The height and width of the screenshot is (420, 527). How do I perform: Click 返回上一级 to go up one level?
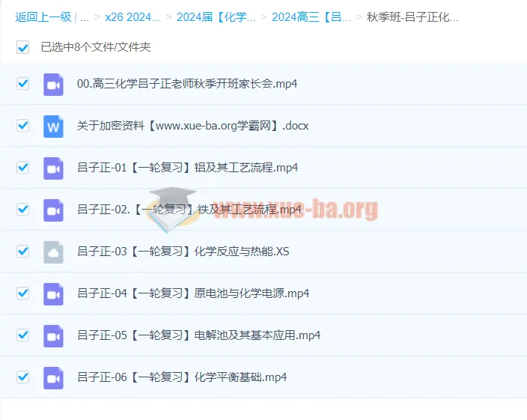(x=43, y=16)
